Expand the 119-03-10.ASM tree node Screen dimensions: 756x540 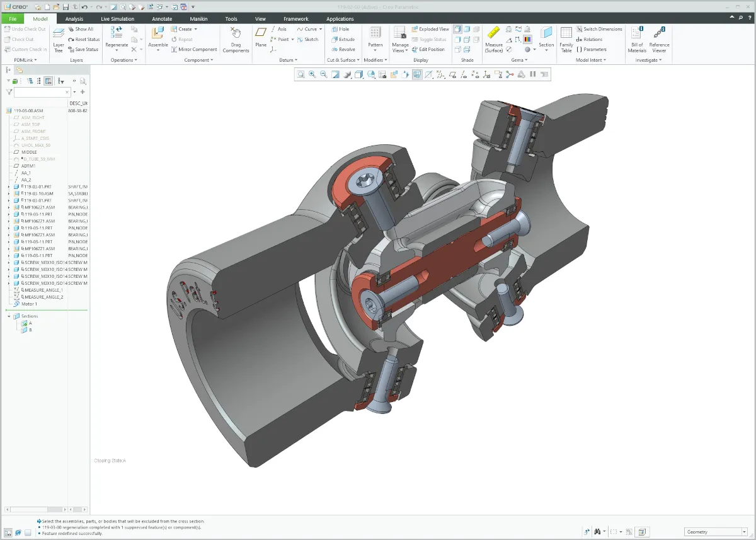(9, 193)
